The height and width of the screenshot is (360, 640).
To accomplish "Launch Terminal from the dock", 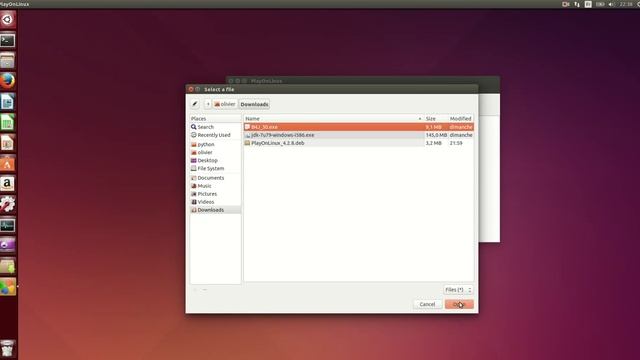I will pyautogui.click(x=8, y=40).
